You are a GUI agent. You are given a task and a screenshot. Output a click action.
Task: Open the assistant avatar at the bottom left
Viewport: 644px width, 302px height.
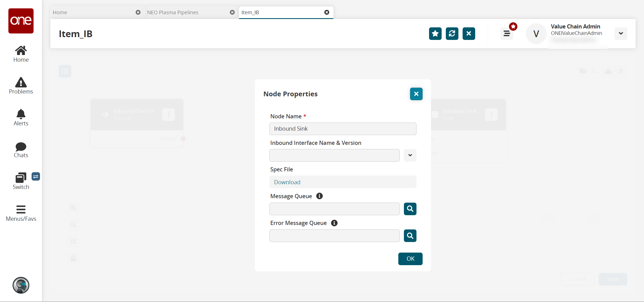(x=21, y=285)
